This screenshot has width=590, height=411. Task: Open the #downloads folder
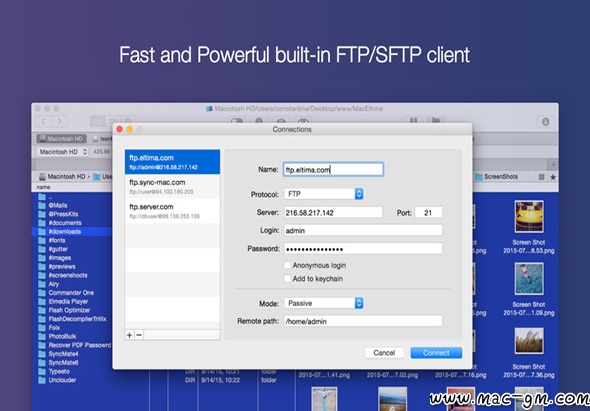65,231
